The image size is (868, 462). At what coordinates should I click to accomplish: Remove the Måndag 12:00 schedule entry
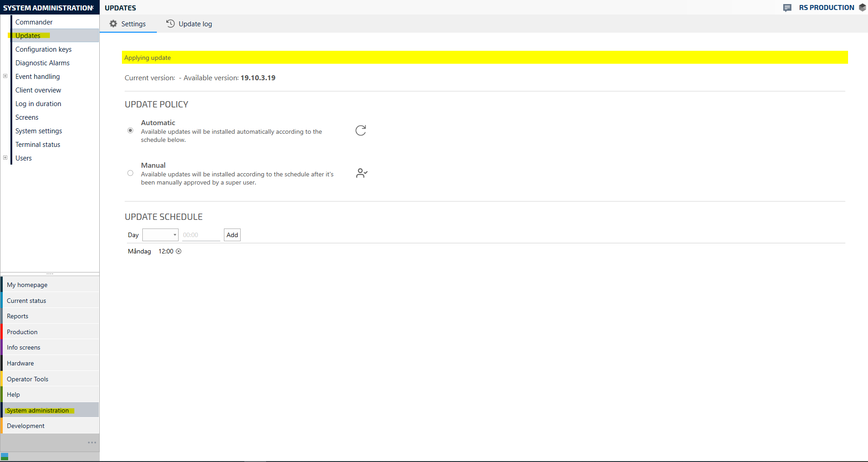coord(179,251)
